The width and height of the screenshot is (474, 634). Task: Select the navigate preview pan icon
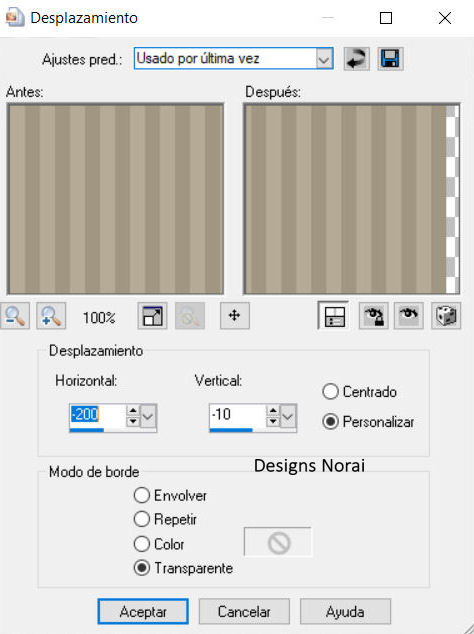[235, 316]
